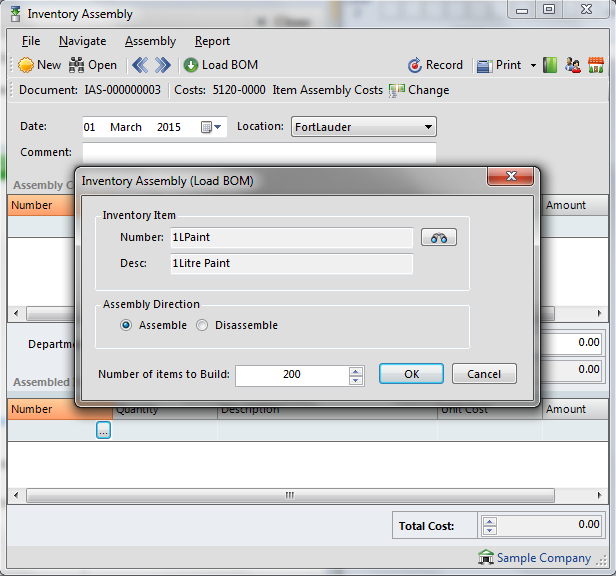Increase the number of items to build
The width and height of the screenshot is (616, 577).
click(x=356, y=370)
